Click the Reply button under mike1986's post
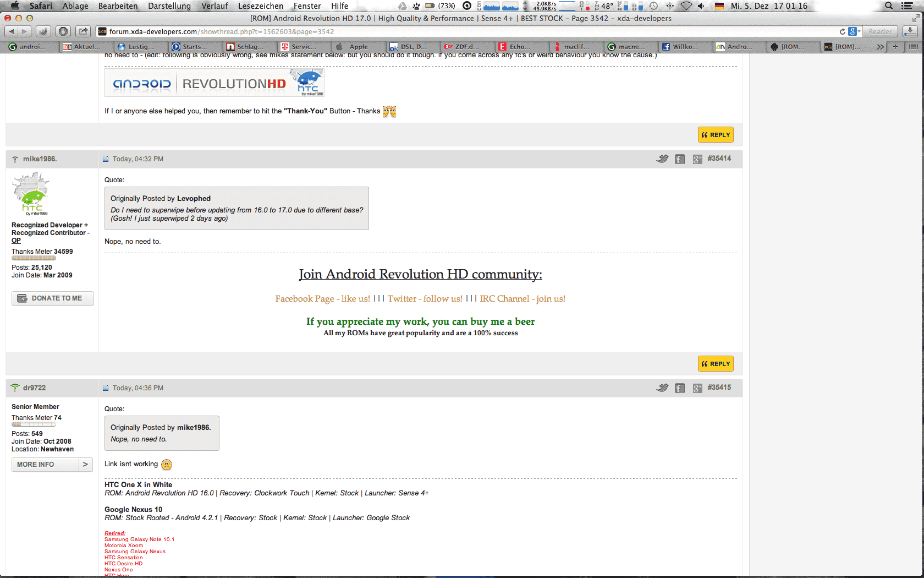 [x=716, y=364]
